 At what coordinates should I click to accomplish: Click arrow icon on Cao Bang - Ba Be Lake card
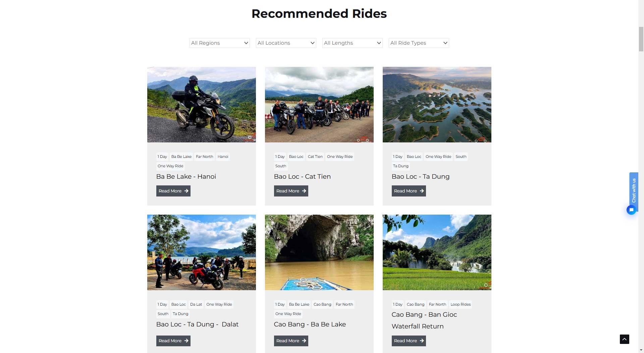click(304, 341)
